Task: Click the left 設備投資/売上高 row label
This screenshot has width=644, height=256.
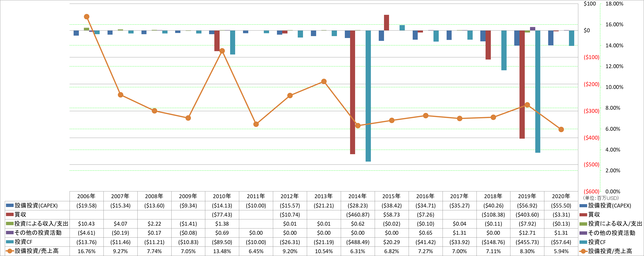Action: pos(37,251)
